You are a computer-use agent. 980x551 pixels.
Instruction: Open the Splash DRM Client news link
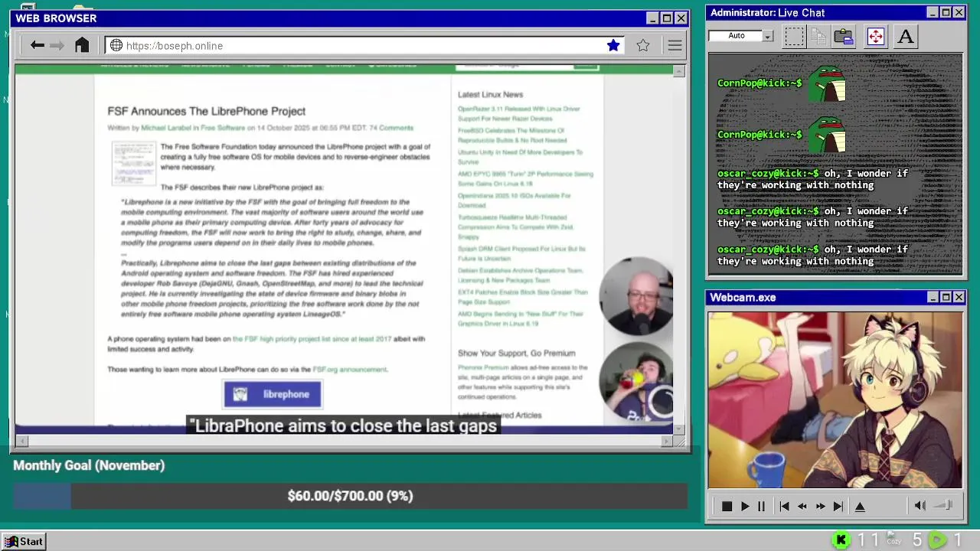click(x=521, y=254)
